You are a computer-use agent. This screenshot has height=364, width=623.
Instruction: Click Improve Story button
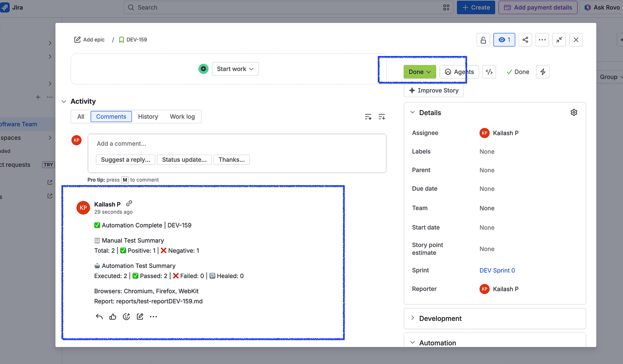[434, 90]
